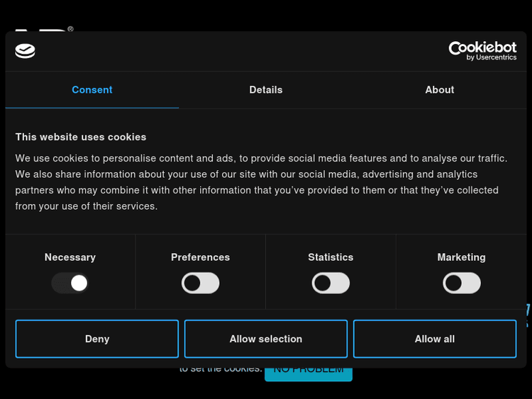
Task: Click the Preferences category label
Action: tap(201, 257)
